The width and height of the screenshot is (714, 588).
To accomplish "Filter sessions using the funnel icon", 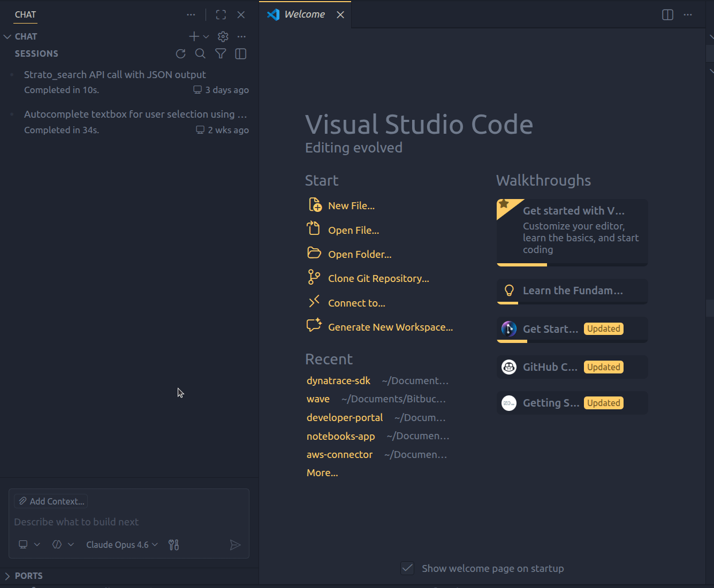I will click(221, 54).
